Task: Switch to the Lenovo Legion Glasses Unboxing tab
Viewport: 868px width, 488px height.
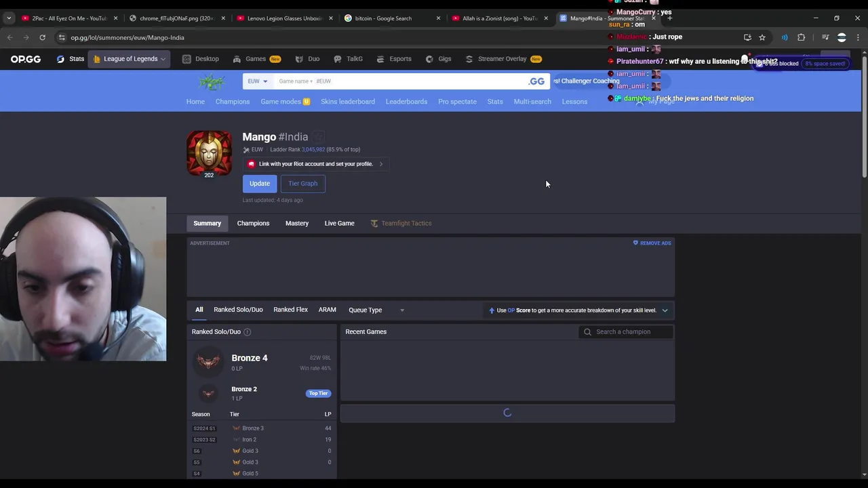Action: (x=284, y=18)
